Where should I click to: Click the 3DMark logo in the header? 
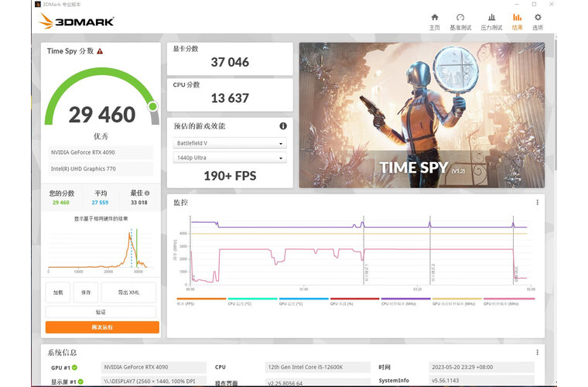click(x=77, y=22)
